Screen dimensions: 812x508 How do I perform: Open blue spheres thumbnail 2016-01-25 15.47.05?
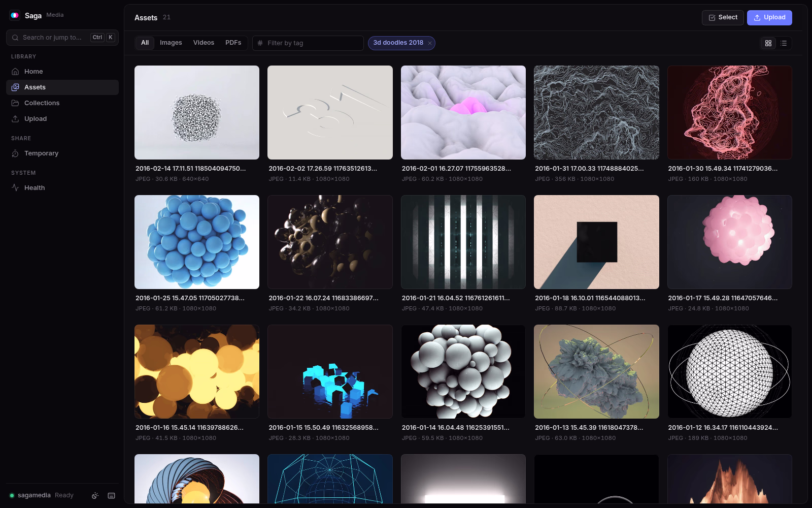pyautogui.click(x=197, y=242)
